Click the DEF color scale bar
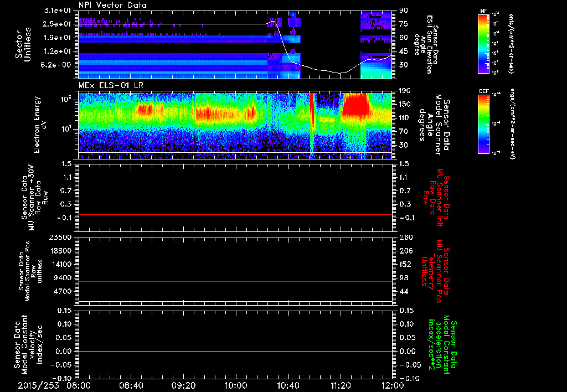The height and width of the screenshot is (392, 567). (484, 124)
